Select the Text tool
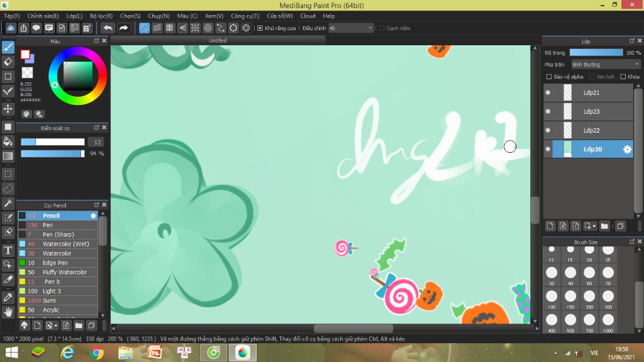Screen dimensions: 644x362 (8, 250)
